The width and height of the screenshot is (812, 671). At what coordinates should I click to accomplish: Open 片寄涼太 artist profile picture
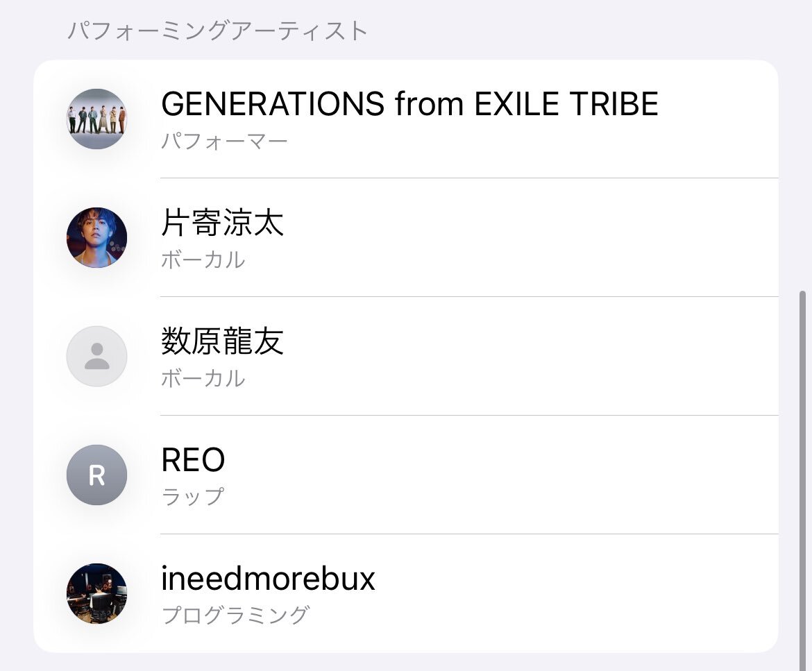pyautogui.click(x=97, y=237)
